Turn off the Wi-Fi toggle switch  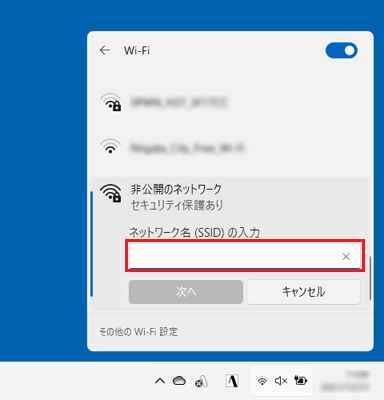click(341, 50)
